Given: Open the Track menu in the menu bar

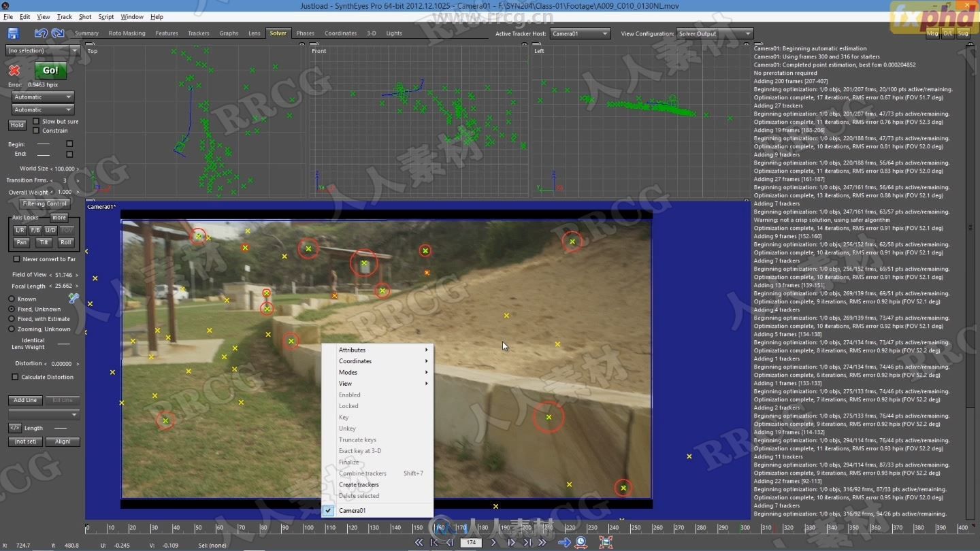Looking at the screenshot, I should point(65,16).
